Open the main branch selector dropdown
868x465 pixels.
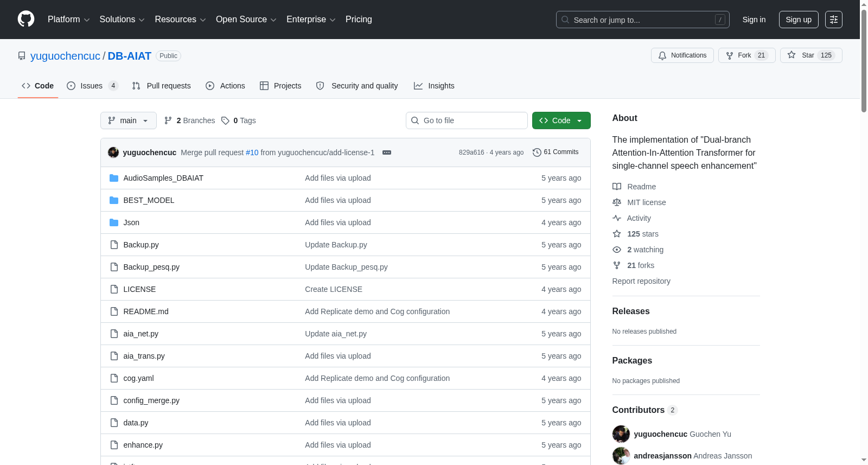click(x=129, y=120)
